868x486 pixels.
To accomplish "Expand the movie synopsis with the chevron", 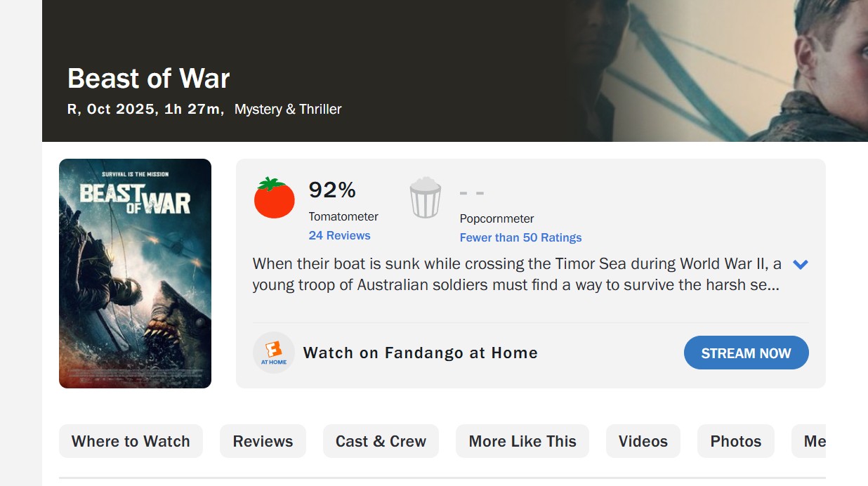I will (x=800, y=265).
